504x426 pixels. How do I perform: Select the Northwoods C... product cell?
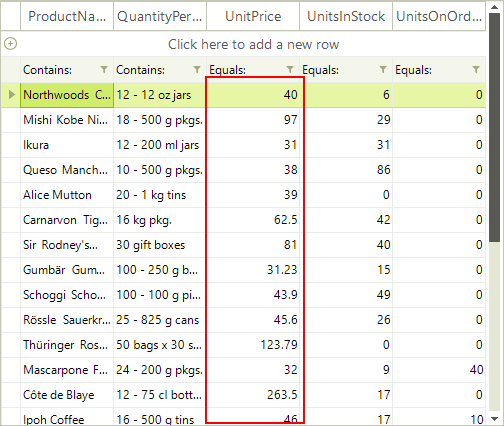point(67,95)
